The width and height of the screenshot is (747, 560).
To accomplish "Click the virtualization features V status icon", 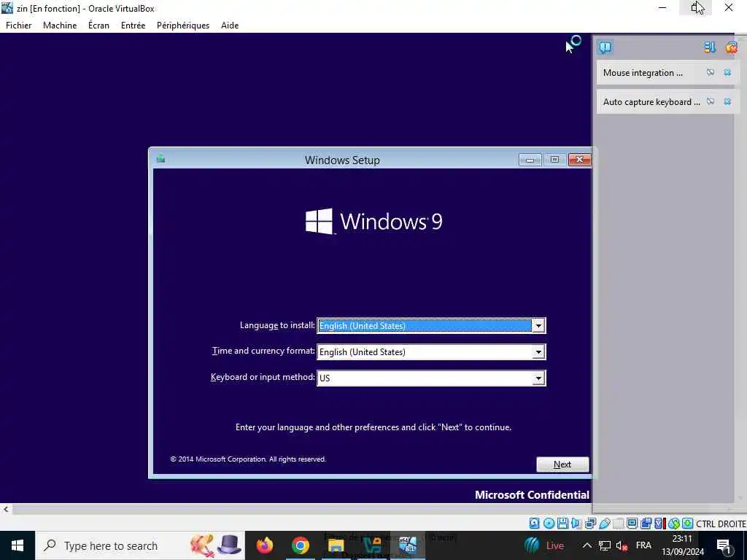I will click(659, 524).
